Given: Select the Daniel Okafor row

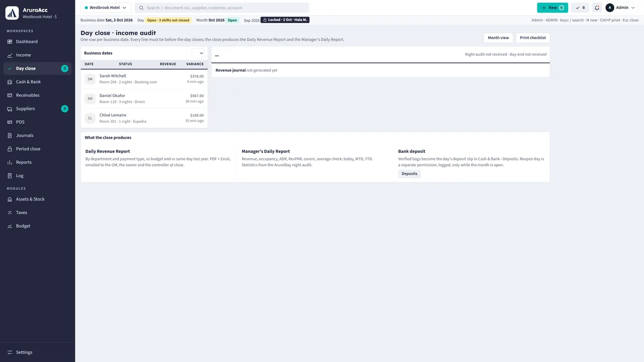Looking at the screenshot, I should pyautogui.click(x=144, y=99).
